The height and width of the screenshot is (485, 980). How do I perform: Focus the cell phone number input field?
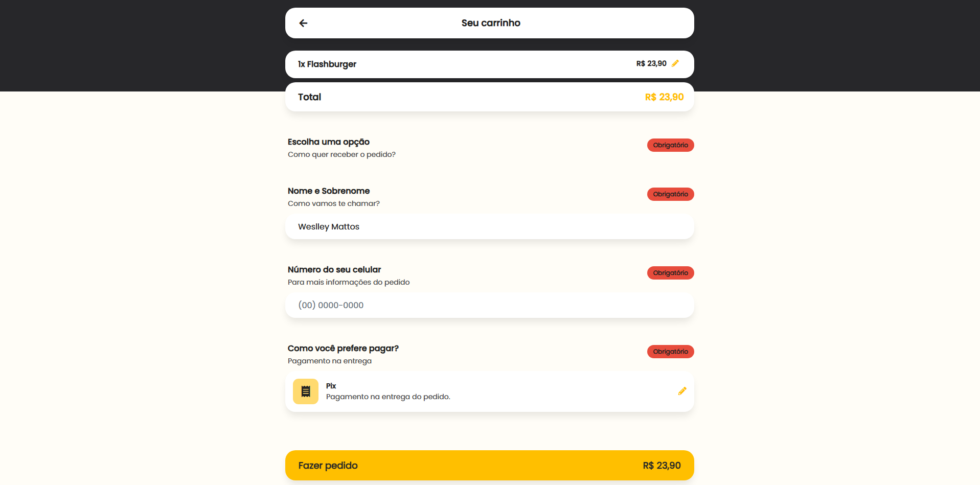489,305
